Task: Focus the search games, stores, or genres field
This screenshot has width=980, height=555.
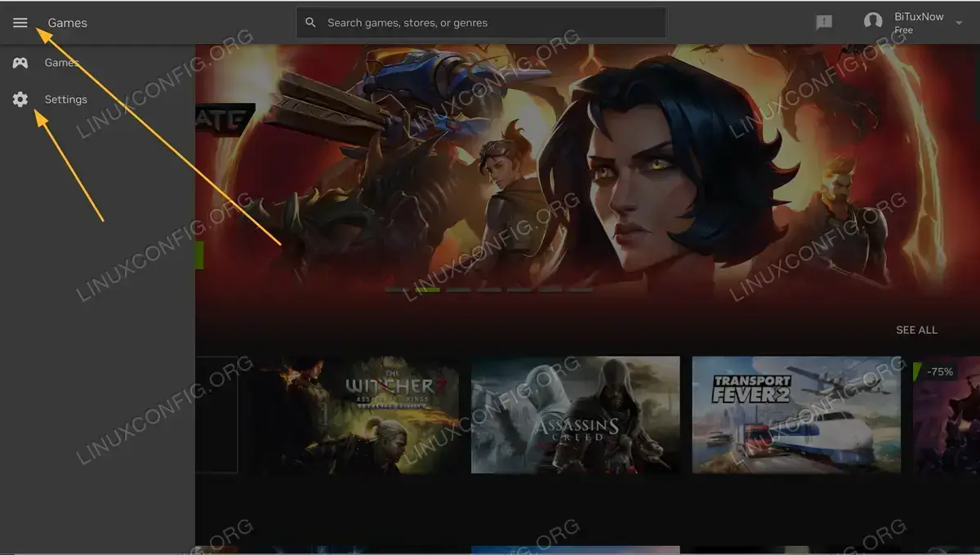Action: click(481, 23)
